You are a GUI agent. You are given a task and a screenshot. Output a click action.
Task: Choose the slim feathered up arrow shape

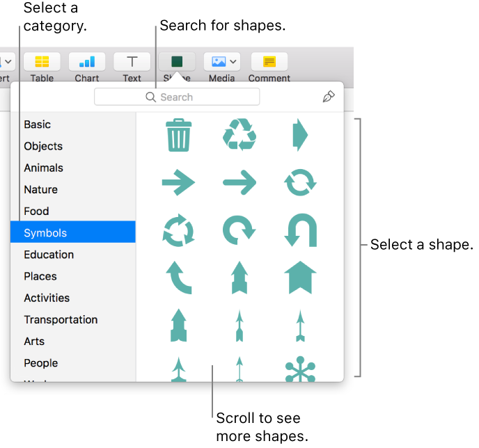point(239,326)
